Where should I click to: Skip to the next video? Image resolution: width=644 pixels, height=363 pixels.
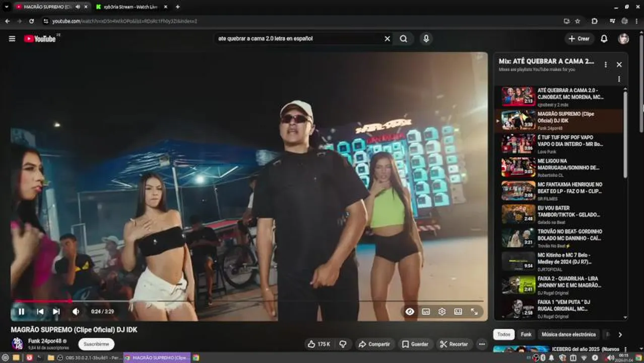point(56,312)
